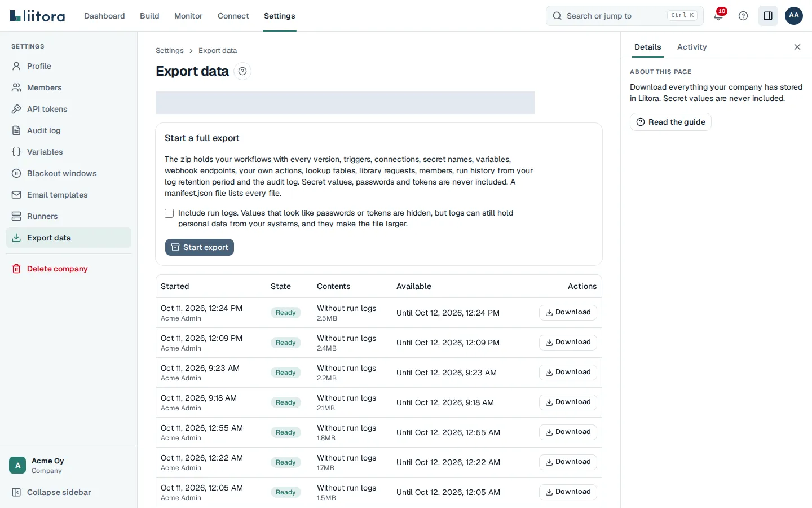Click the Liitora logo
The image size is (812, 508).
(37, 16)
